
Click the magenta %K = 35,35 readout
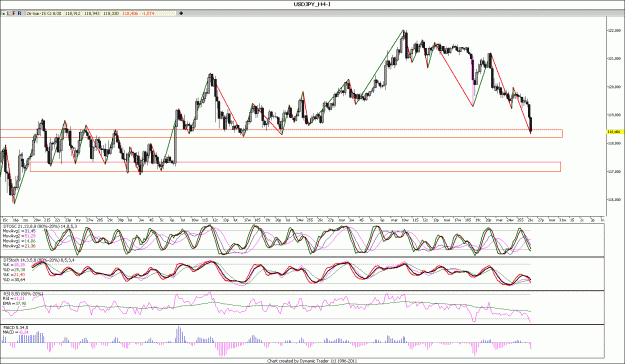(x=14, y=265)
